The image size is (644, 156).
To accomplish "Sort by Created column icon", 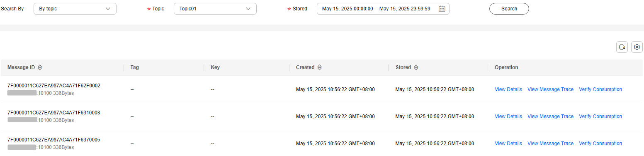I will [x=319, y=67].
